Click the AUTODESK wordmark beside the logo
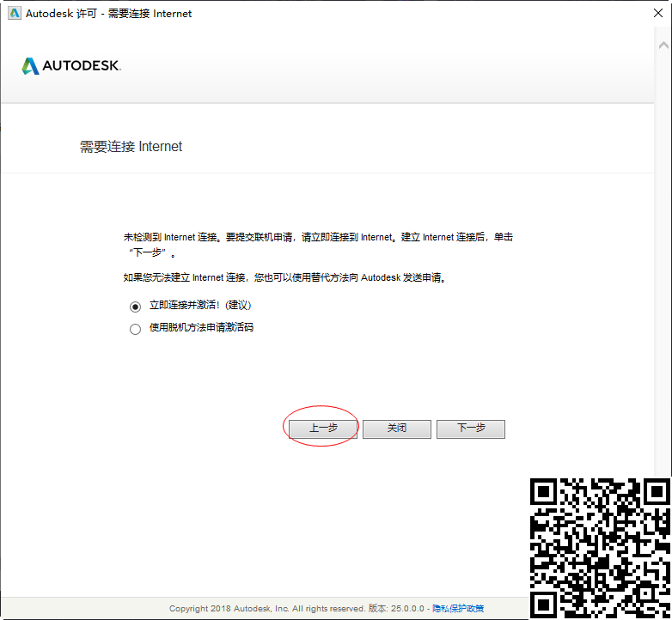 pyautogui.click(x=82, y=66)
